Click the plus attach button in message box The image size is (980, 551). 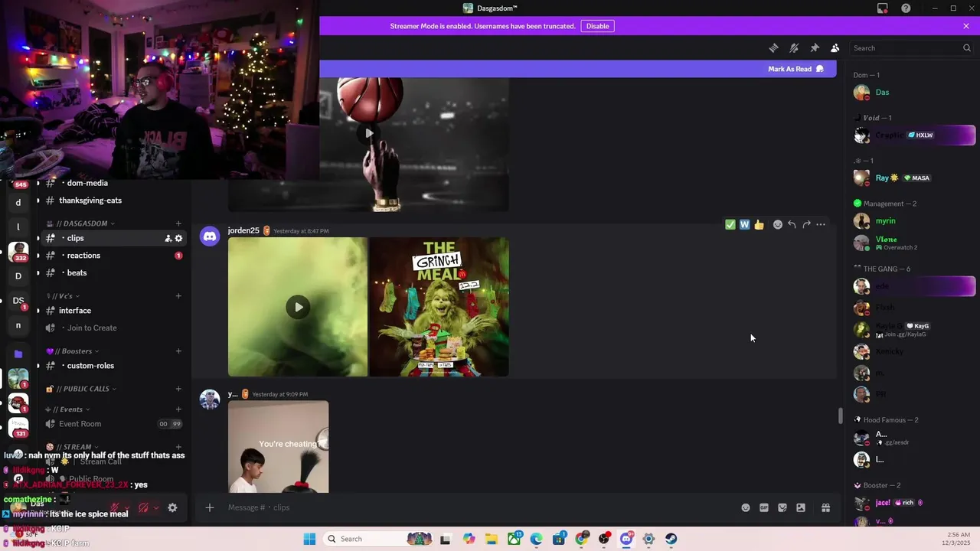click(209, 507)
